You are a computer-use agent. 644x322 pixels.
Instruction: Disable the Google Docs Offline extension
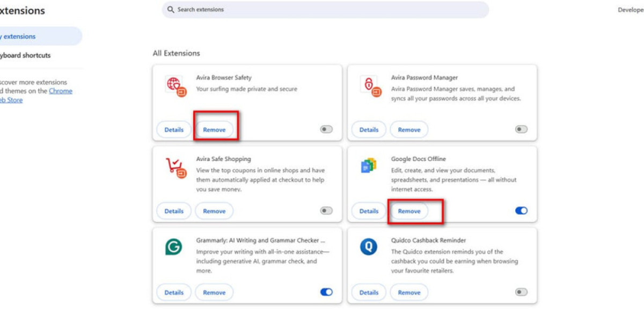[x=520, y=211]
